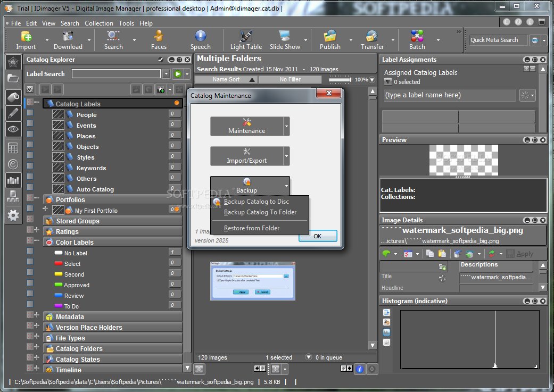Viewport: 554px width, 392px height.
Task: Tick the checkbox beside People label
Action: (x=30, y=113)
